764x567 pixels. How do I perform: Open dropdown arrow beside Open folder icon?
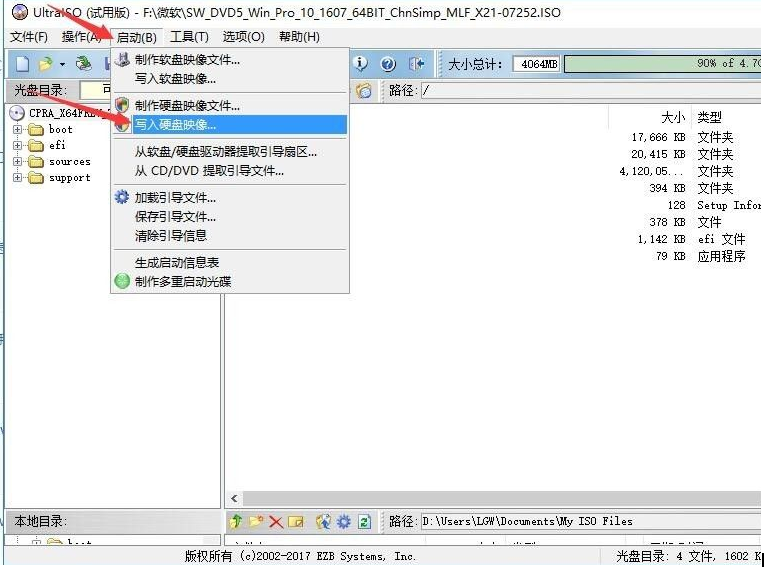point(62,64)
